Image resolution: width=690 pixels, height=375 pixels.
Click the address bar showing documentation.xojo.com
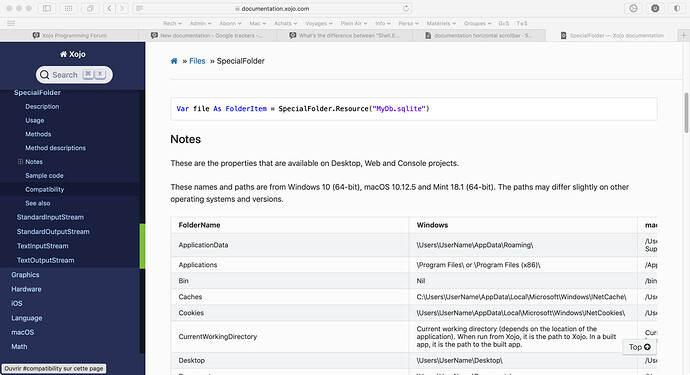coord(273,8)
